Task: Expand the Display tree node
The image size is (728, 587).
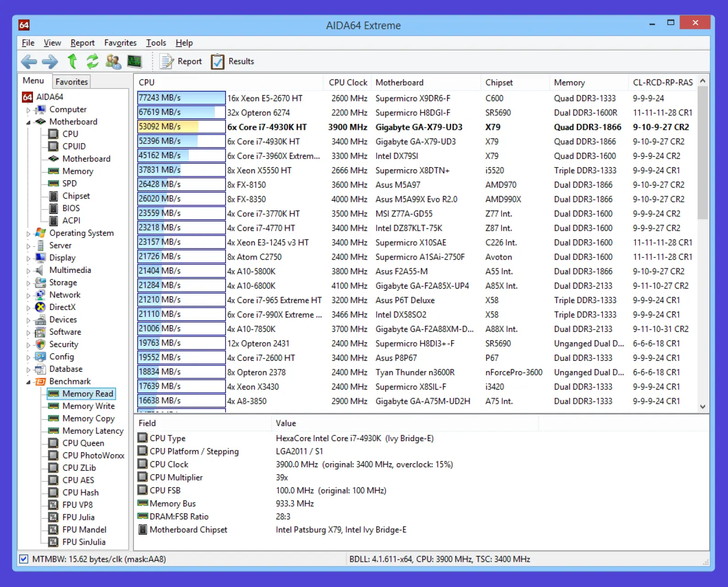Action: [28, 259]
